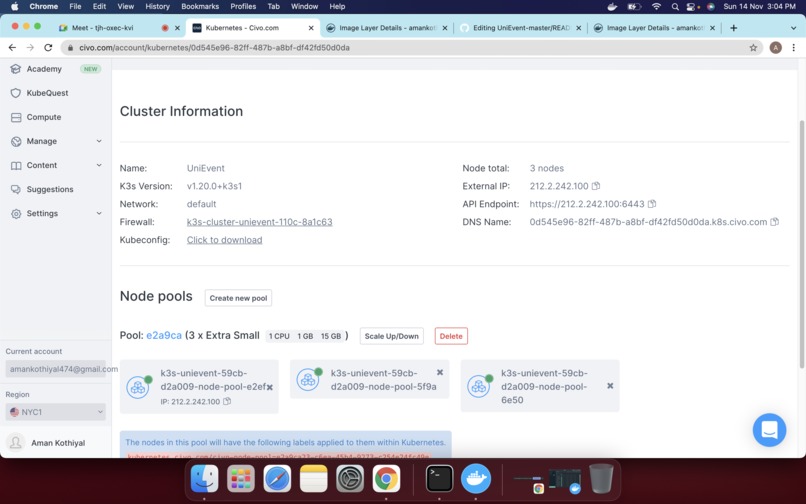Click the address bar URL
The width and height of the screenshot is (806, 504).
click(x=214, y=47)
